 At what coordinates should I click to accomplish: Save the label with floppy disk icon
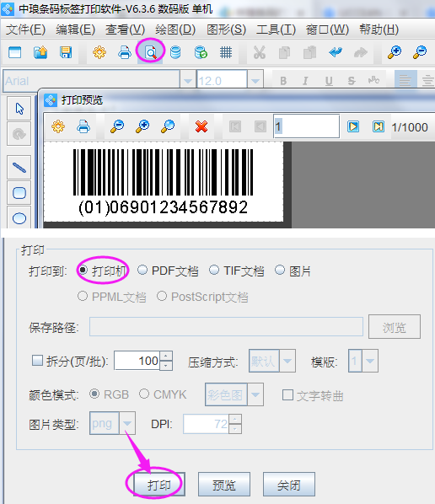(x=66, y=52)
